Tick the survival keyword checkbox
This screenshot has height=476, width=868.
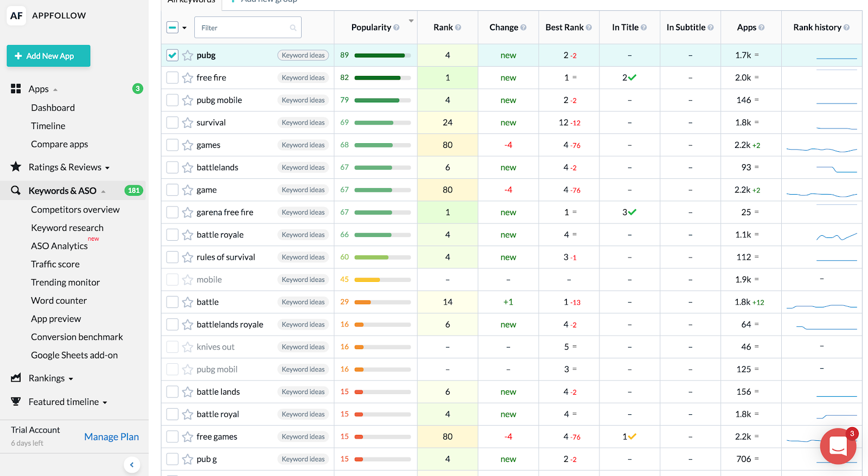(x=173, y=123)
